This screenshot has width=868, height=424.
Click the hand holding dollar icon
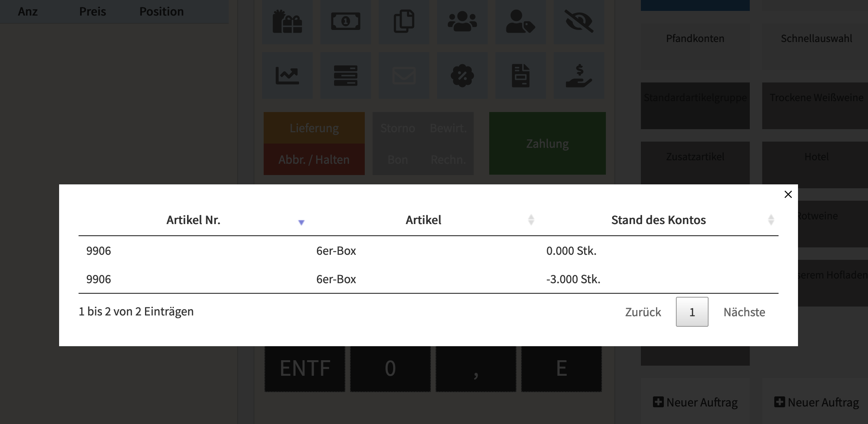point(579,75)
